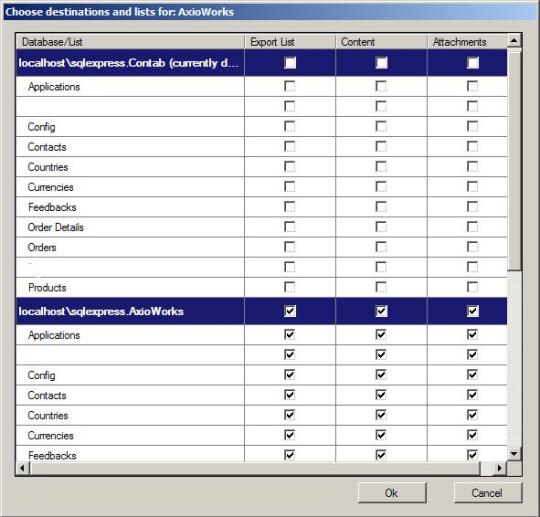Viewport: 540px width, 517px height.
Task: Click the Cancel button
Action: click(488, 493)
